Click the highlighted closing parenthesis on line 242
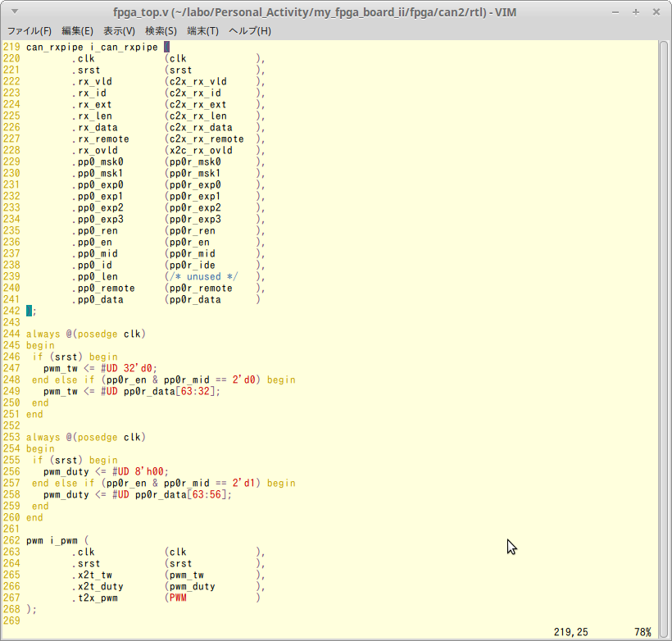Screen dimensions: 672x641 tap(30, 311)
